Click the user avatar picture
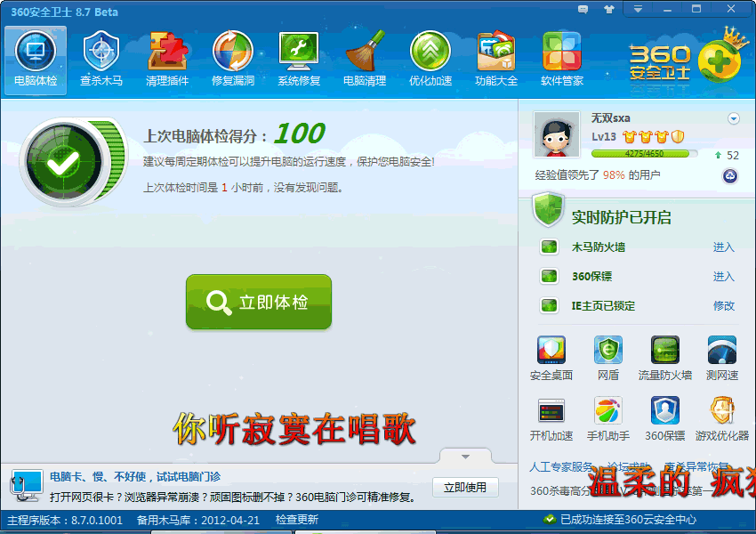This screenshot has width=756, height=534. tap(557, 134)
